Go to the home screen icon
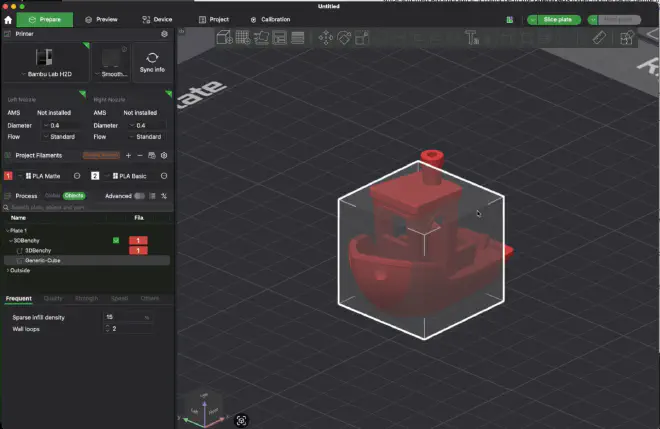The width and height of the screenshot is (660, 429). [8, 20]
